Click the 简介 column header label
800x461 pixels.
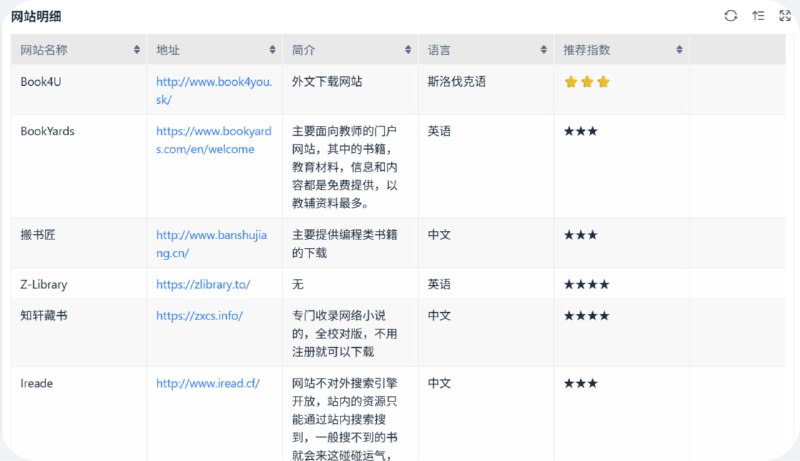point(304,50)
